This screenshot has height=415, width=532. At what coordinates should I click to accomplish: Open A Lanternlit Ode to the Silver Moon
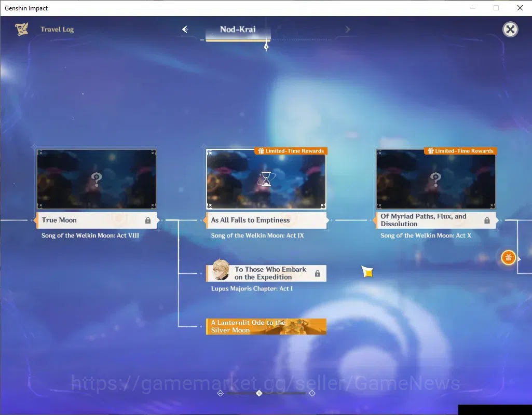[x=266, y=326]
